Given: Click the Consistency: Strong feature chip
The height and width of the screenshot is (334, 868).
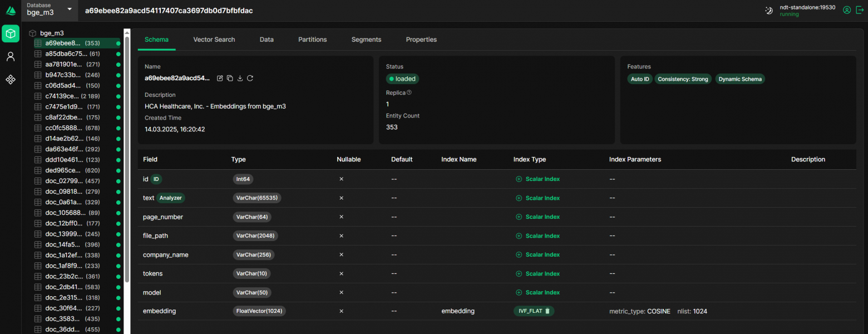Looking at the screenshot, I should click(683, 79).
